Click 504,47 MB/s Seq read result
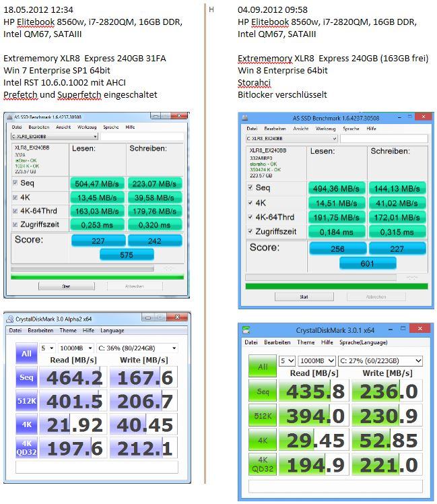Screen dimensions: 437x504 [97, 184]
